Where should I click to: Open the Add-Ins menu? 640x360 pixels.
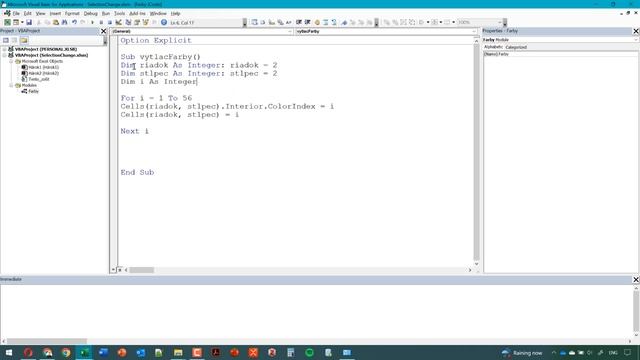point(138,13)
